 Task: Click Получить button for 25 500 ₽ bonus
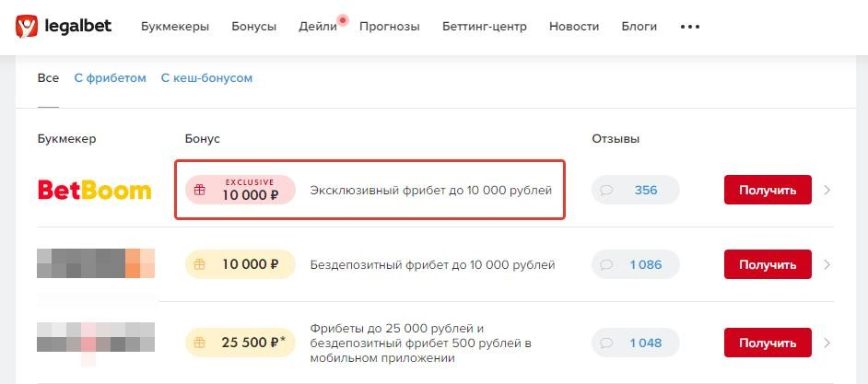tap(768, 343)
